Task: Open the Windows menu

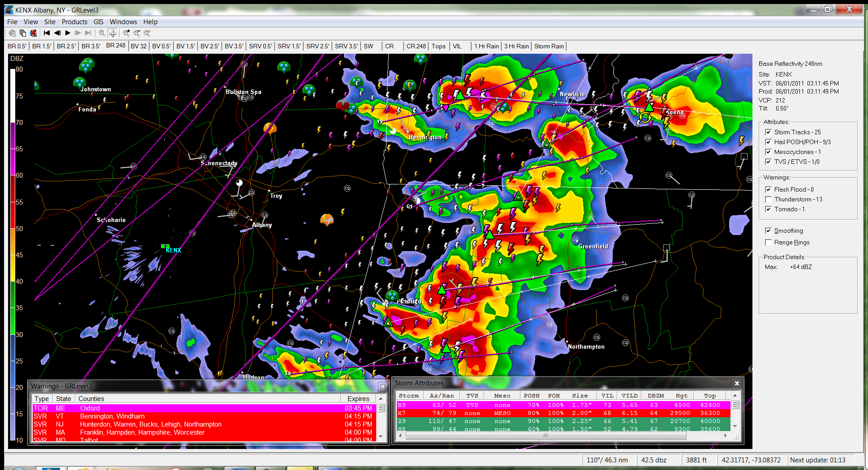Action: (123, 21)
